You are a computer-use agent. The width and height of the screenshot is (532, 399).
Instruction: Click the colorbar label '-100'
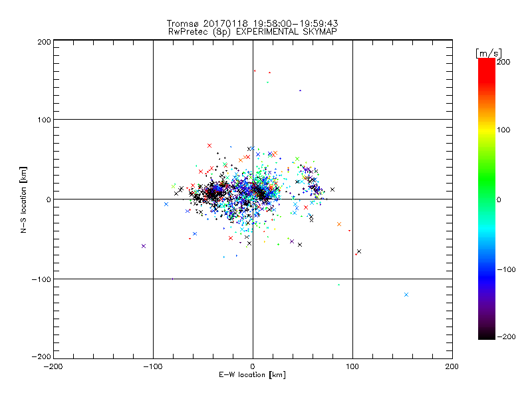pos(506,270)
